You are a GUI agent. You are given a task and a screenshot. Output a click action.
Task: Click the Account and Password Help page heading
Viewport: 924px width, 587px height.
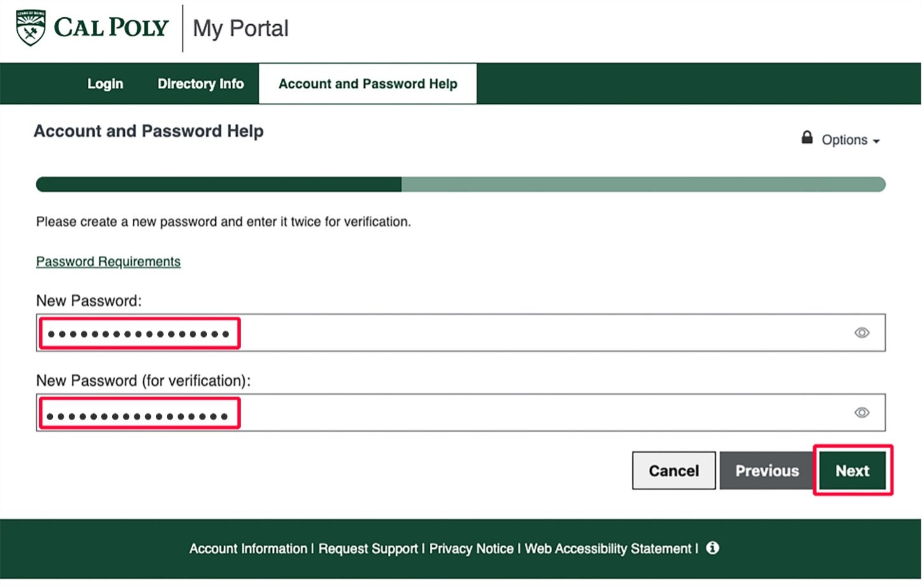(149, 131)
